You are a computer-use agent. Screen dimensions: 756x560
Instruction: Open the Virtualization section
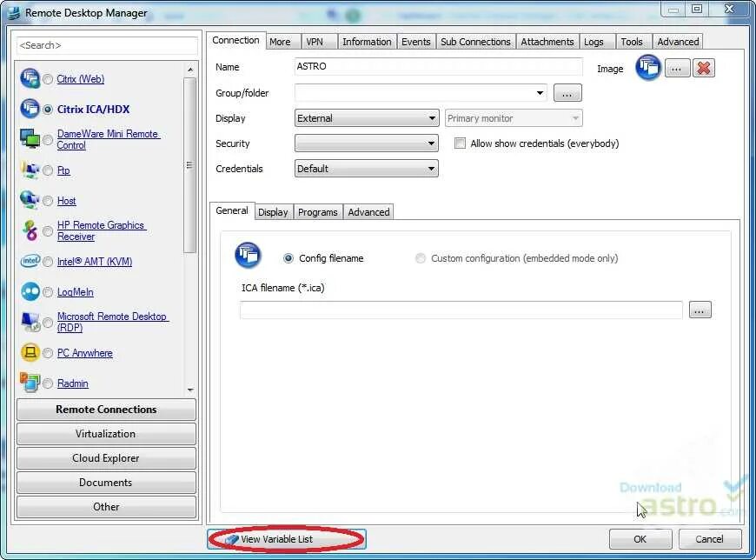(x=106, y=434)
